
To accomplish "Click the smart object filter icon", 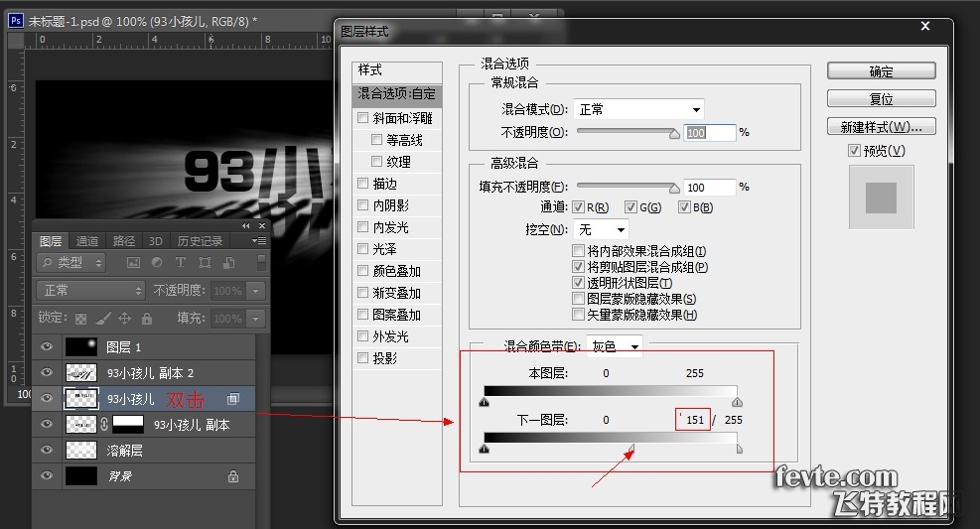I will point(228,263).
